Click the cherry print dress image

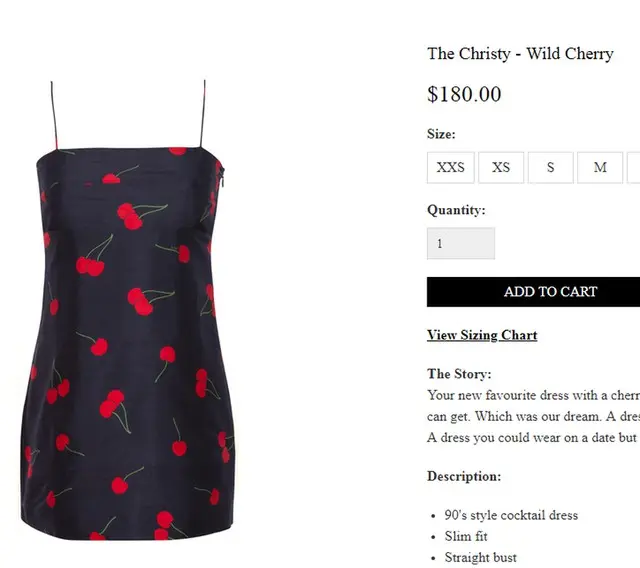coord(128,310)
